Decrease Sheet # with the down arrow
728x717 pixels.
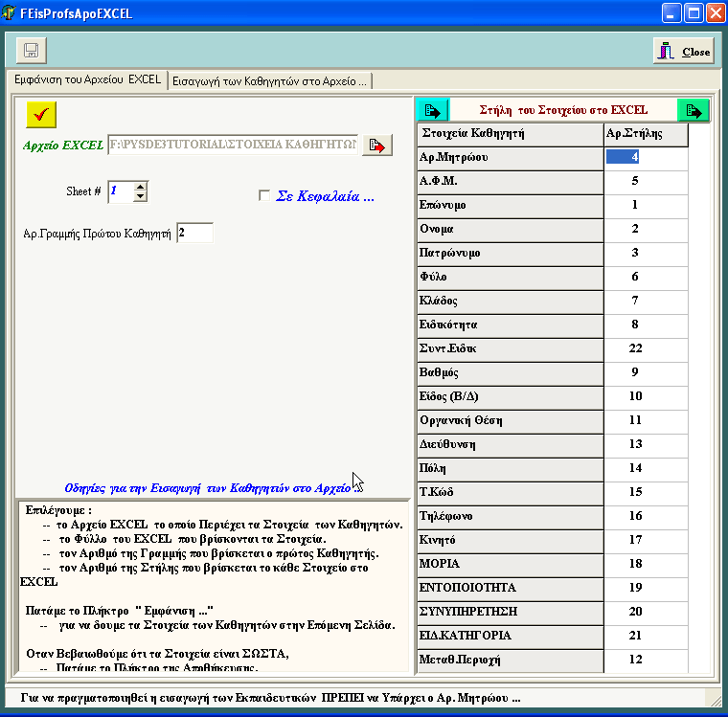(140, 197)
